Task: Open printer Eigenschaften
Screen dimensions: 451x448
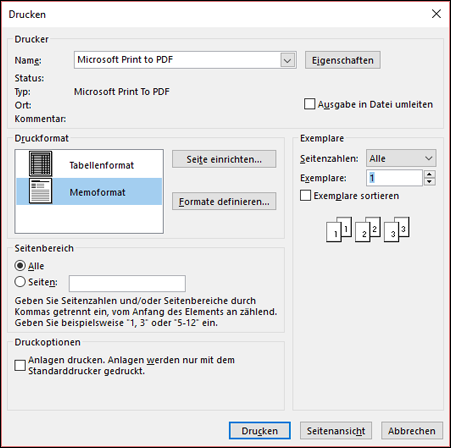Action: coord(343,60)
